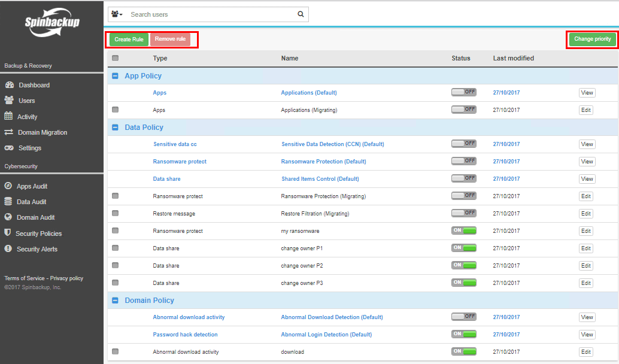The height and width of the screenshot is (364, 619).
Task: Click the Apps Audit icon
Action: 8,186
